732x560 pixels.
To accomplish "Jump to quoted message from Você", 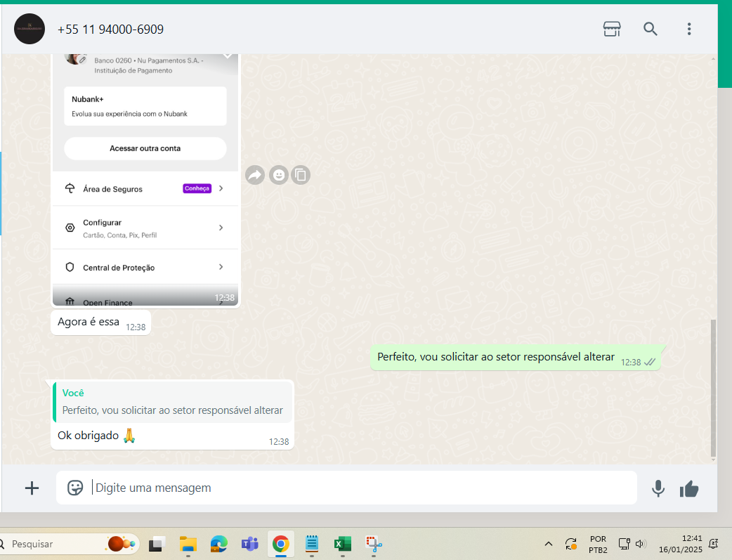I will (173, 402).
